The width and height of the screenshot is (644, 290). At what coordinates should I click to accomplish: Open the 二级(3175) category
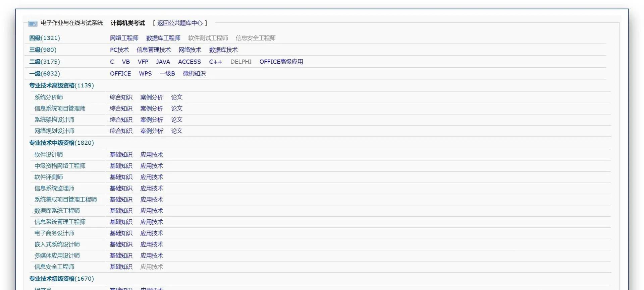(x=44, y=62)
